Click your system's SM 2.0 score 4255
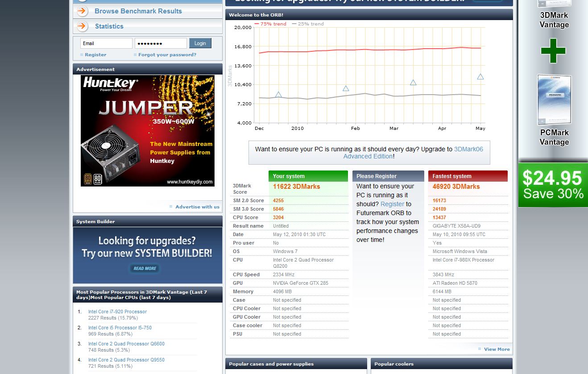Viewport: 588px width, 374px height. coord(278,201)
